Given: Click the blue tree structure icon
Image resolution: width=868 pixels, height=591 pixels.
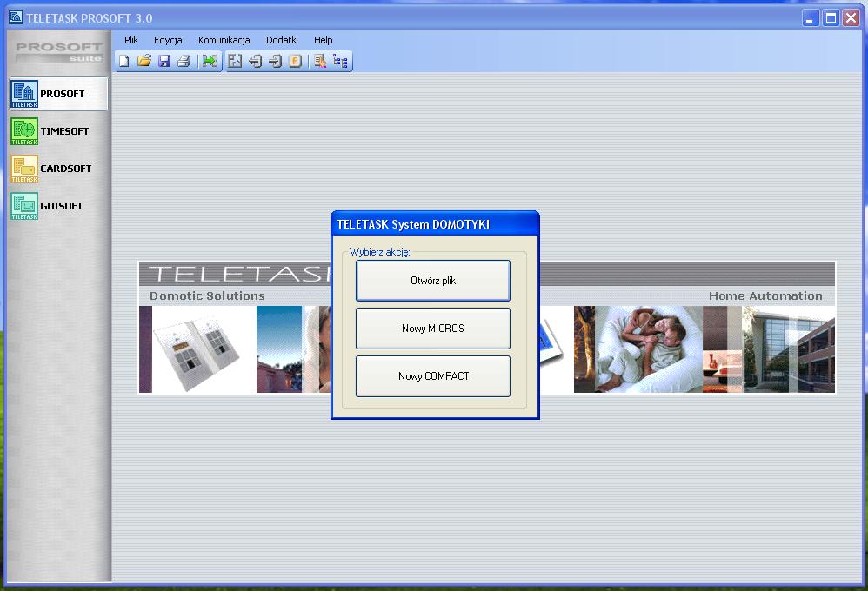Looking at the screenshot, I should (340, 61).
